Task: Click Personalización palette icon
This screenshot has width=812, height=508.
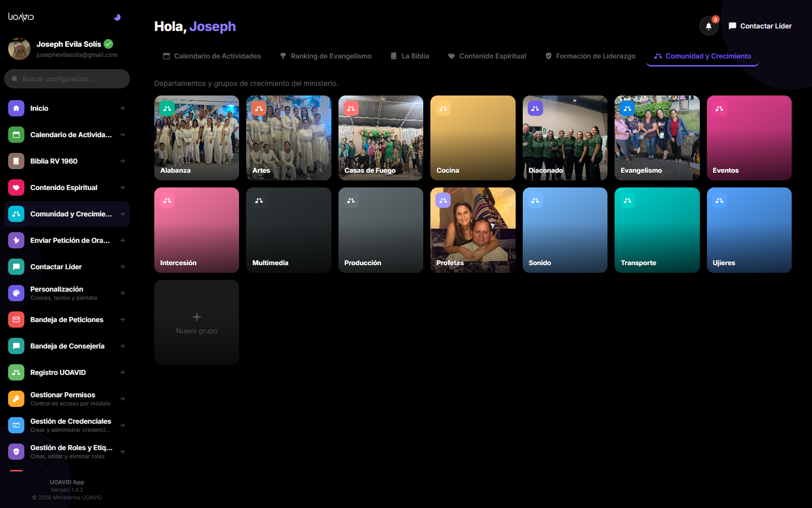Action: pyautogui.click(x=16, y=293)
